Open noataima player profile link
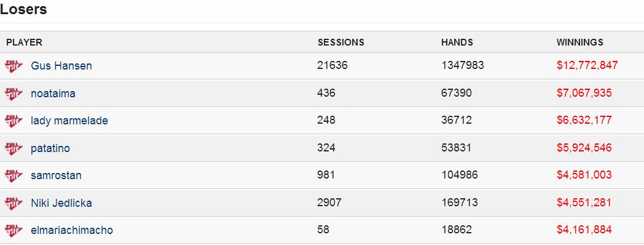 pos(53,94)
